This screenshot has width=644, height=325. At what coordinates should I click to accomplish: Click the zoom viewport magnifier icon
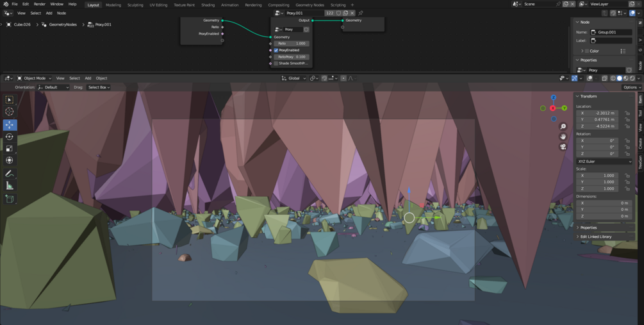(x=563, y=126)
